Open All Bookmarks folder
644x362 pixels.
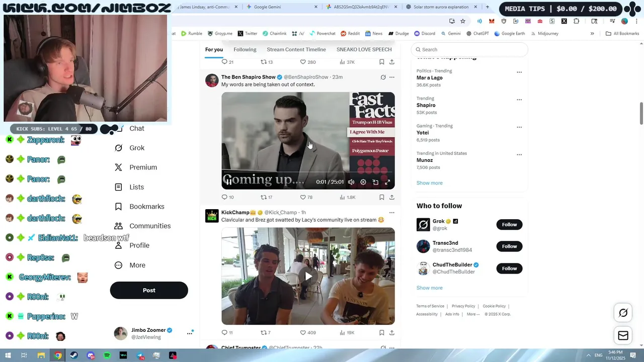pos(622,34)
